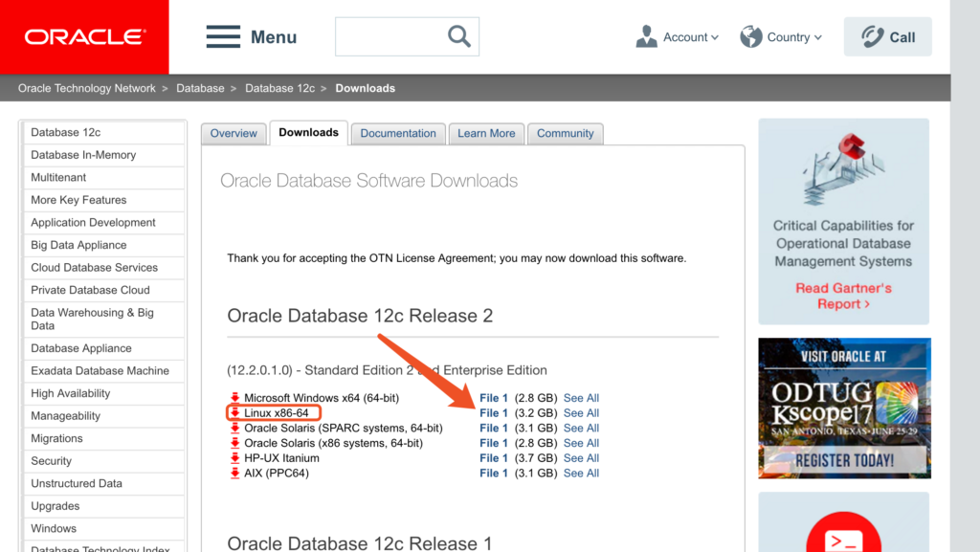Switch to the Documentation tab

point(398,133)
